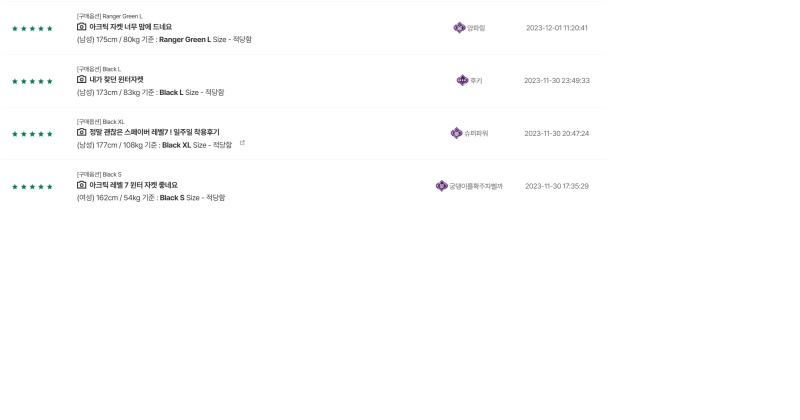This screenshot has height=420, width=800.
Task: Click the 2023-12-01 11:20:41 timestamp
Action: (556, 28)
